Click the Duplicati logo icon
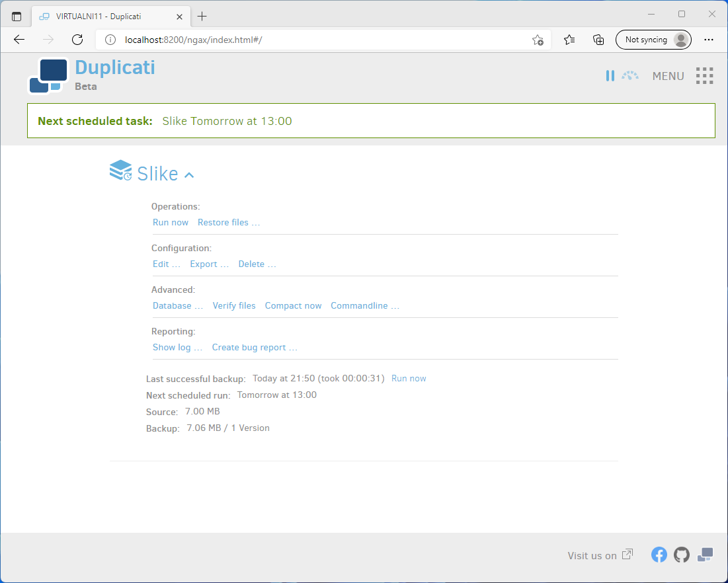The image size is (728, 583). [x=48, y=75]
